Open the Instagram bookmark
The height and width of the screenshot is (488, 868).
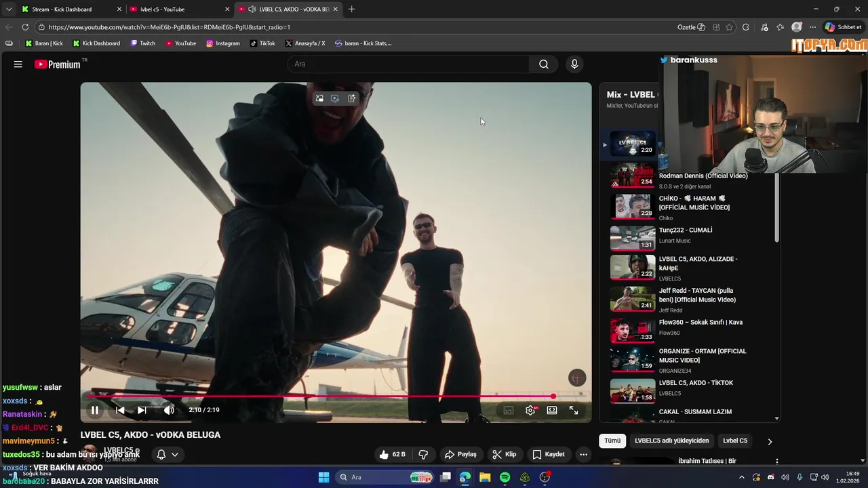coord(223,43)
